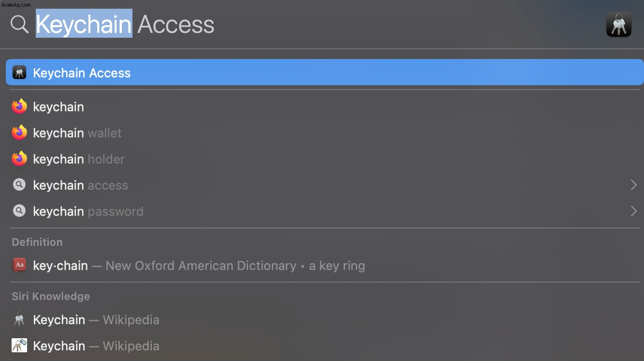Expand the keychain access suggestion chevron
Screen dimensions: 644x361
(x=633, y=185)
